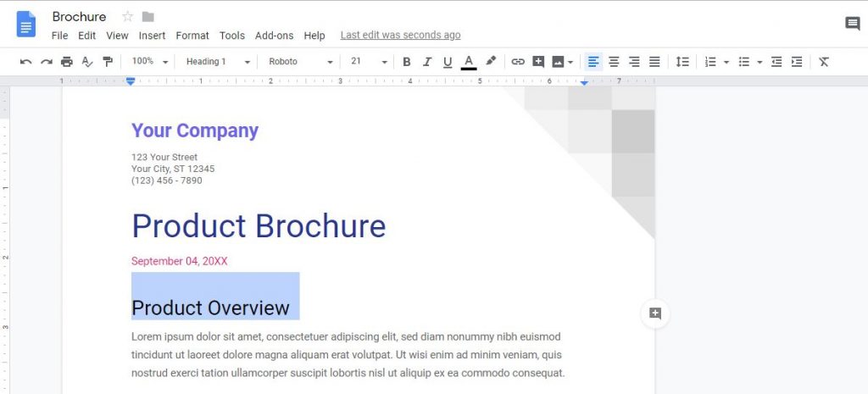Open line spacing options
The height and width of the screenshot is (394, 868).
[682, 62]
